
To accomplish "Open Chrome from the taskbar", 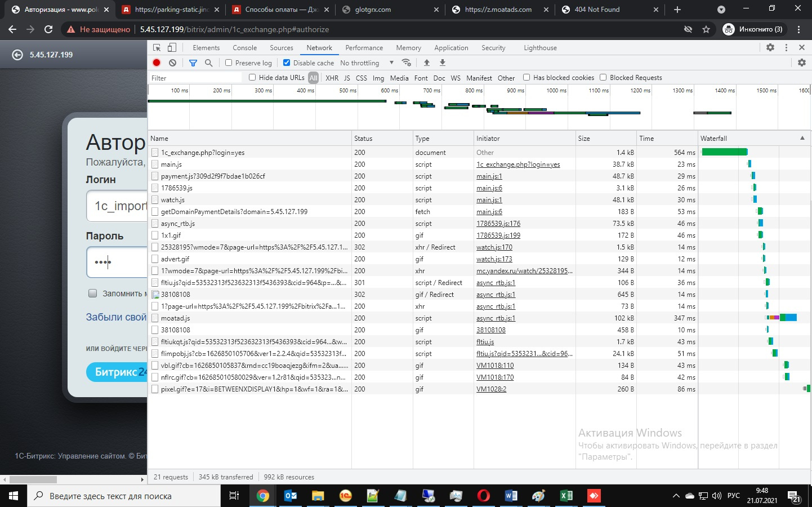I will click(x=262, y=496).
